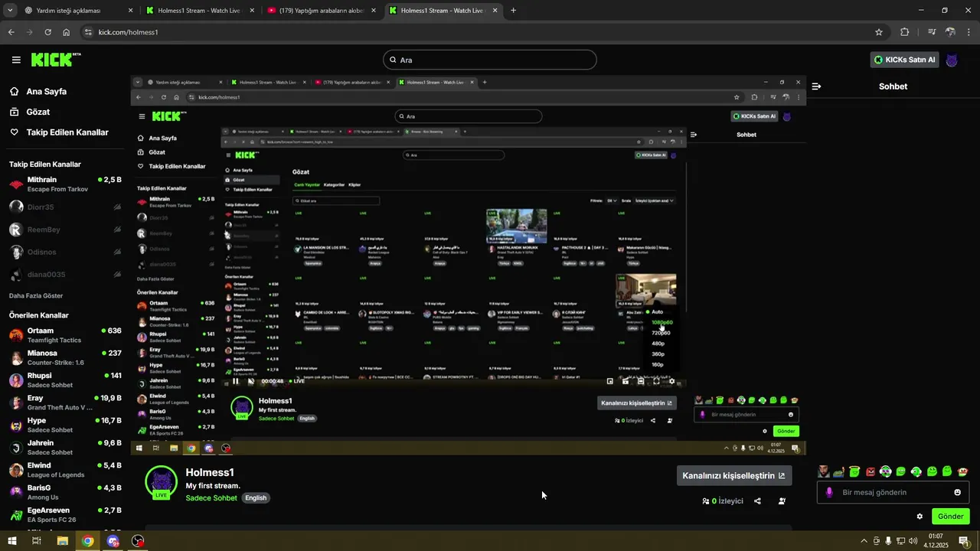This screenshot has height=551, width=980.
Task: Bookmark this page with star icon
Action: (879, 32)
